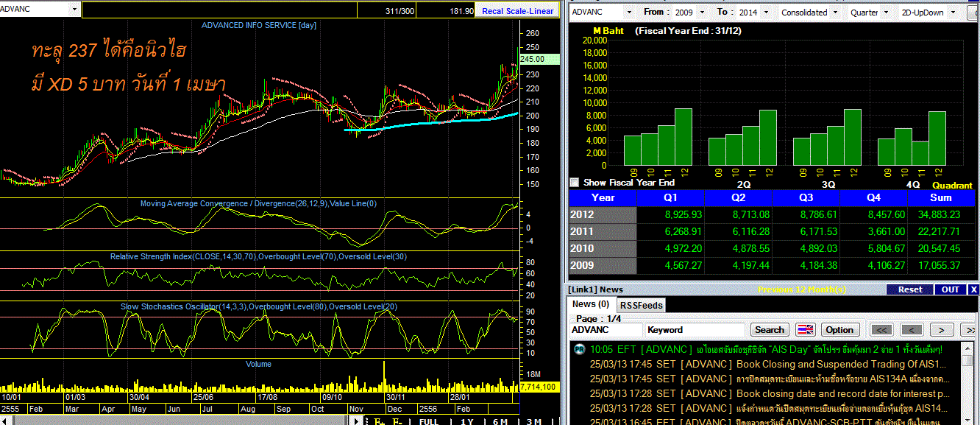
Task: Open the 2D-UpDown chart style dropdown
Action: (953, 13)
